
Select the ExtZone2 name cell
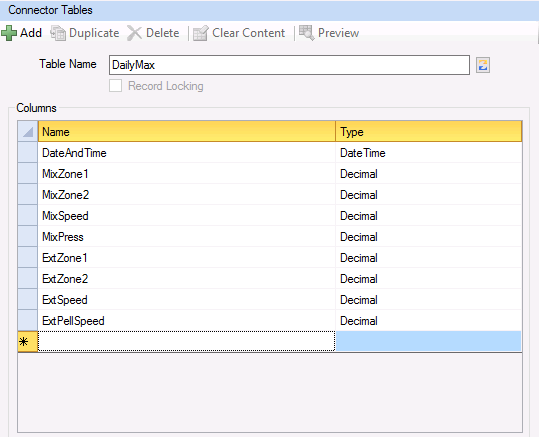pos(187,279)
